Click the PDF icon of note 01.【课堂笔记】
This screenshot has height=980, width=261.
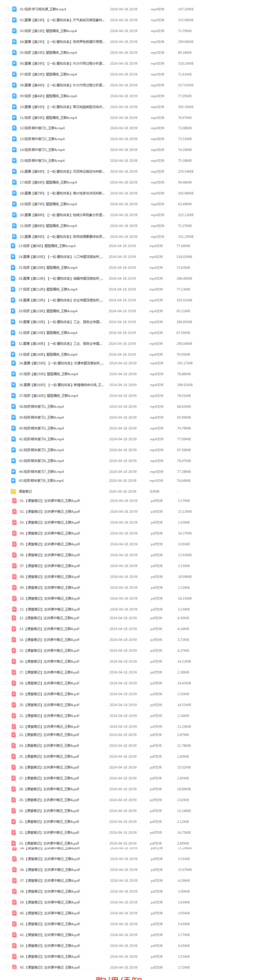[14, 501]
